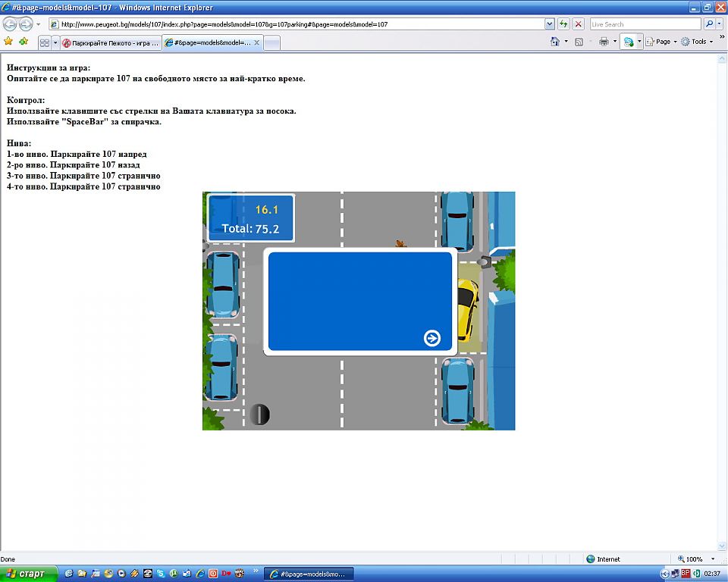Click the page's vertical scrollbar up arrow

point(722,59)
